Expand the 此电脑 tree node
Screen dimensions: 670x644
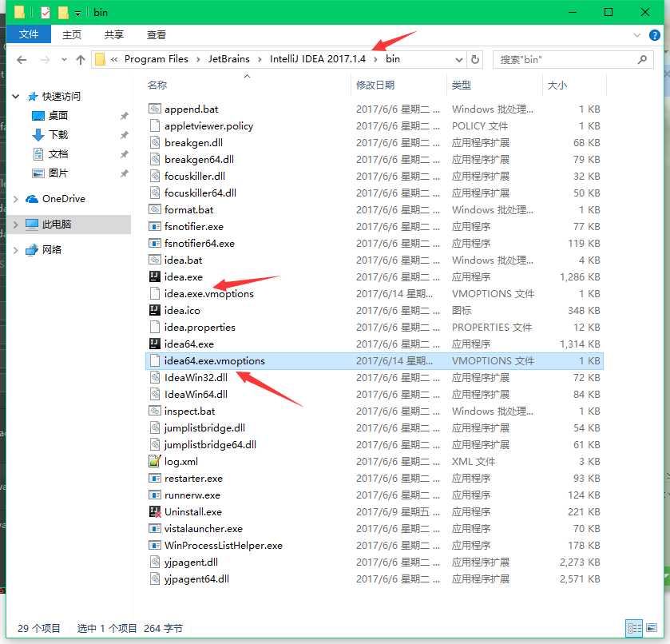[x=16, y=225]
